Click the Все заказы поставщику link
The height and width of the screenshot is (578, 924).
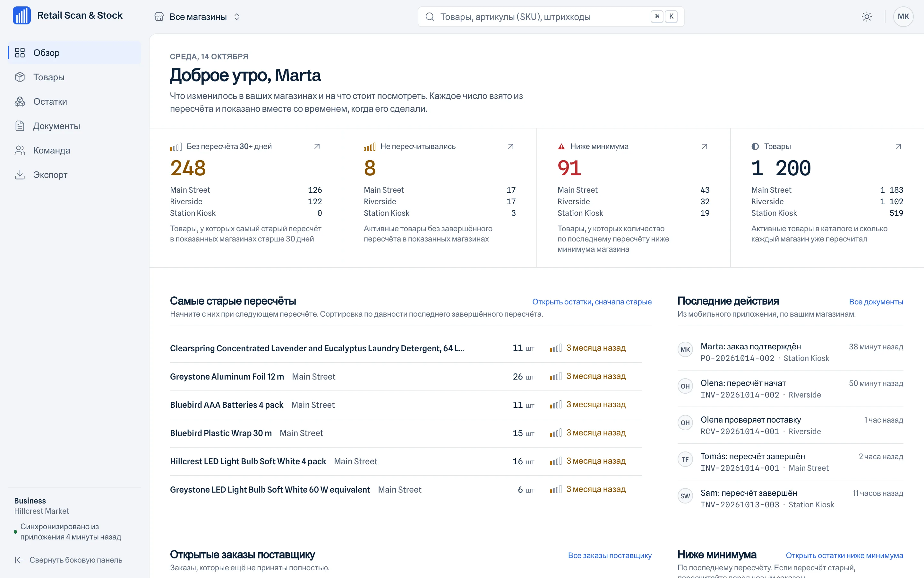[610, 556]
